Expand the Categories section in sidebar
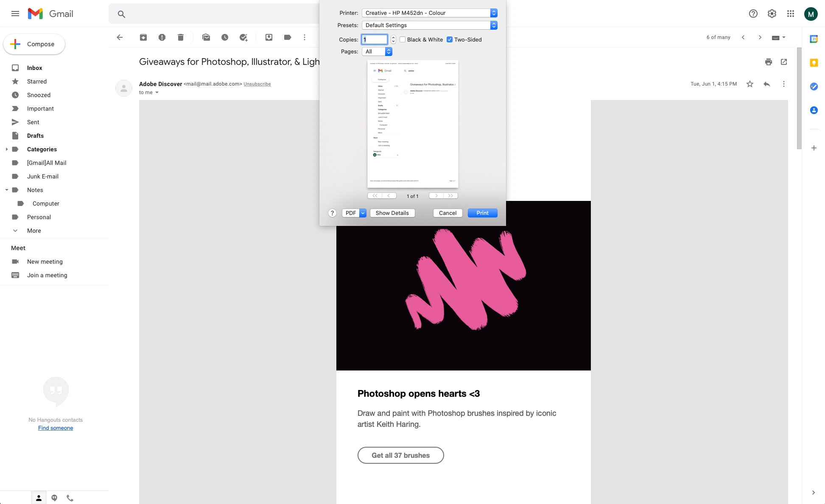Viewport: 825px width, 504px height. click(6, 149)
